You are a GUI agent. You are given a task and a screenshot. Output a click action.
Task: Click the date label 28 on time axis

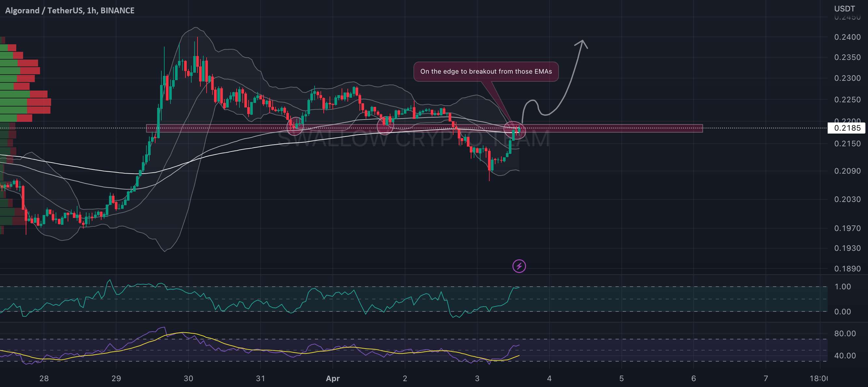pyautogui.click(x=44, y=379)
